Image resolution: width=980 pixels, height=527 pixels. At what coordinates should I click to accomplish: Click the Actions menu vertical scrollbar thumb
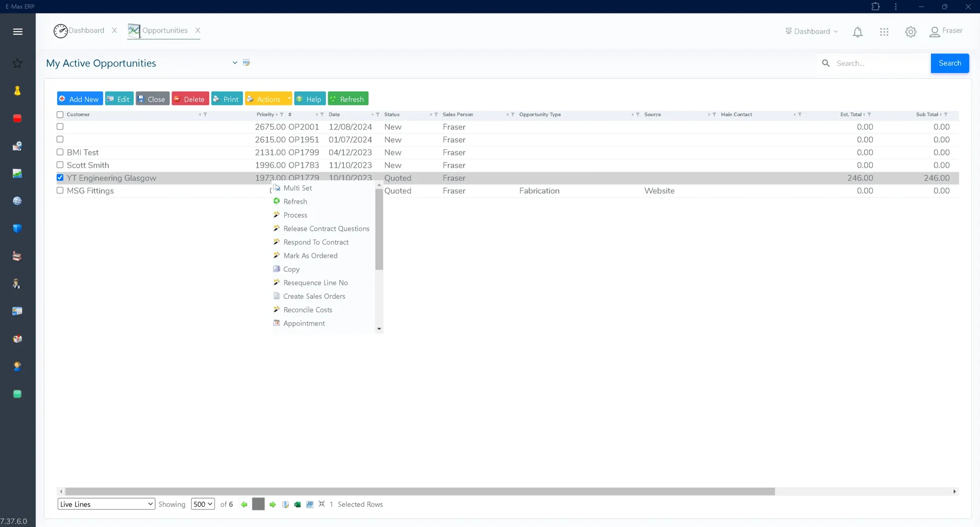pos(379,229)
